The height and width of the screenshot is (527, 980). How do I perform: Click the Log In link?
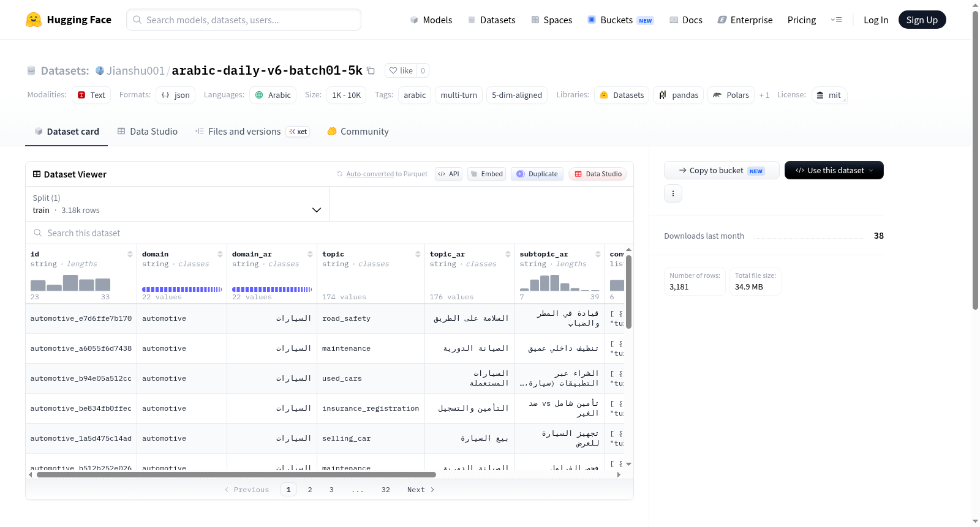(876, 20)
